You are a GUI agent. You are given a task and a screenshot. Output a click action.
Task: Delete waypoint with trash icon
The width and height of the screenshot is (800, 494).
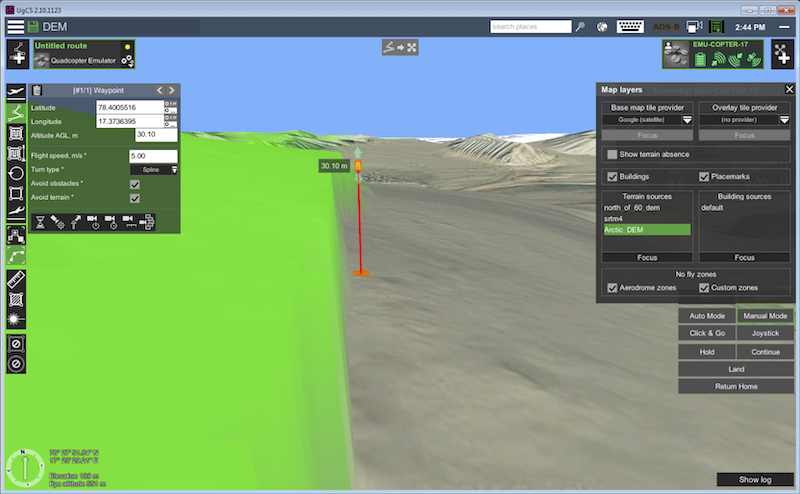[37, 90]
